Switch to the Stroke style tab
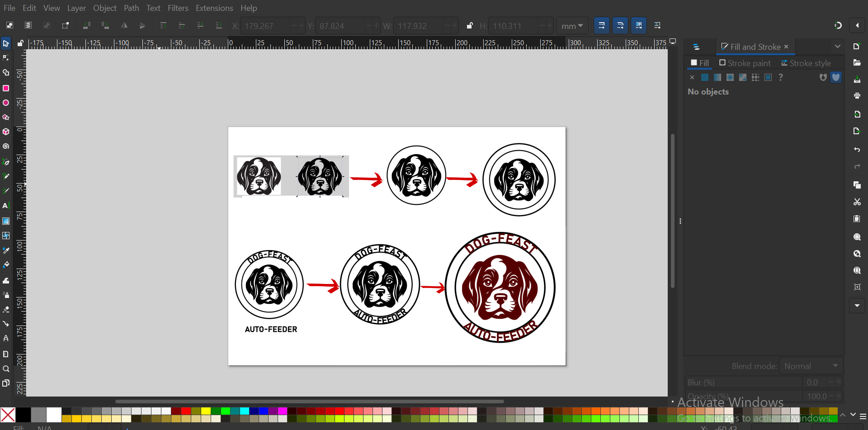Screen dimensions: 868x430 coord(806,63)
